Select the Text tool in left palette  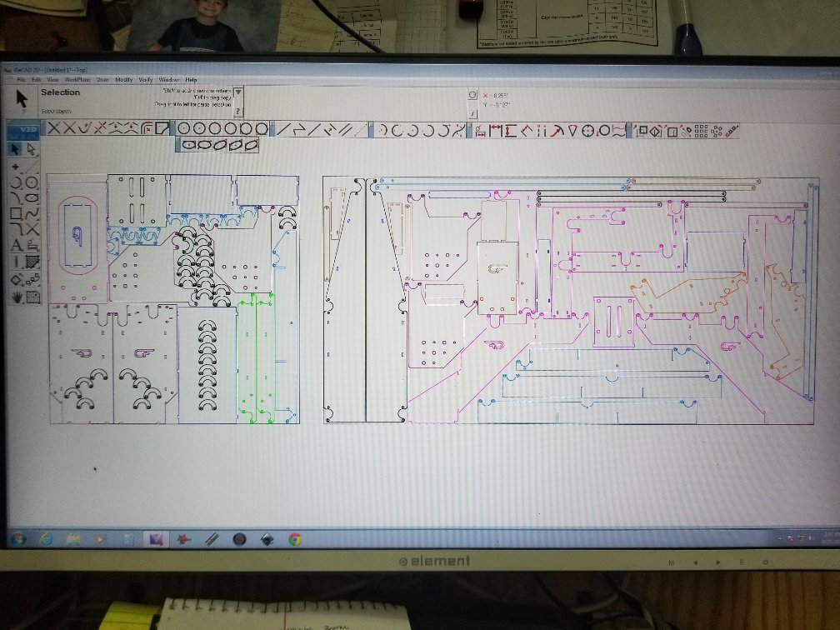[x=16, y=246]
